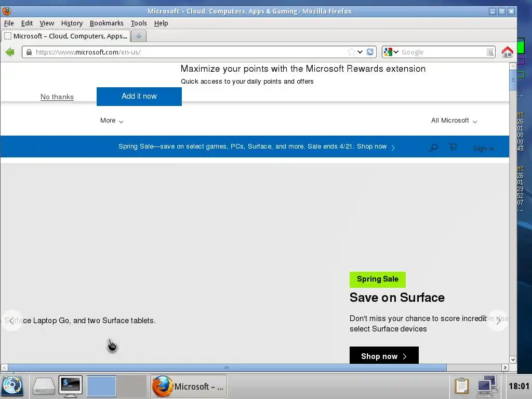
Task: Click the scroll up arrow
Action: (513, 66)
